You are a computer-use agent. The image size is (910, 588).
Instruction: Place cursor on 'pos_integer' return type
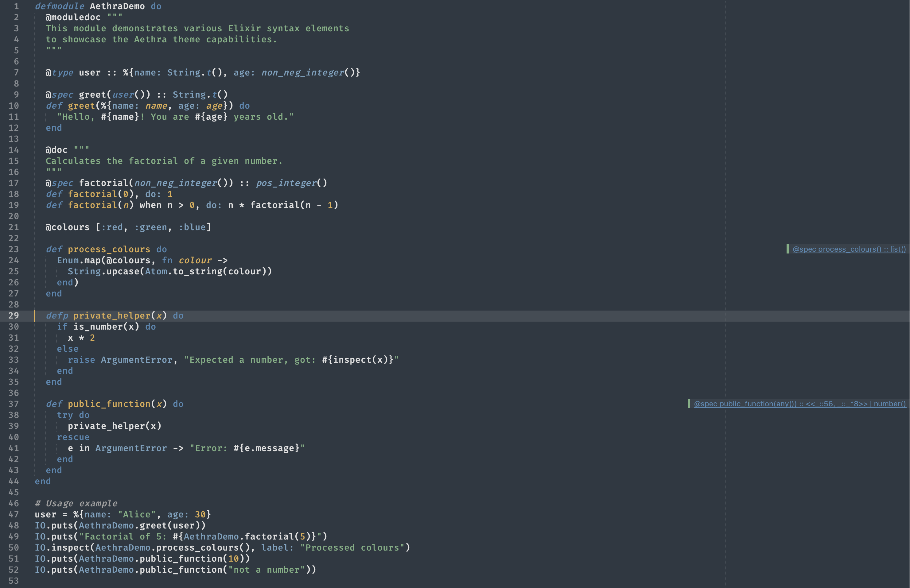286,183
